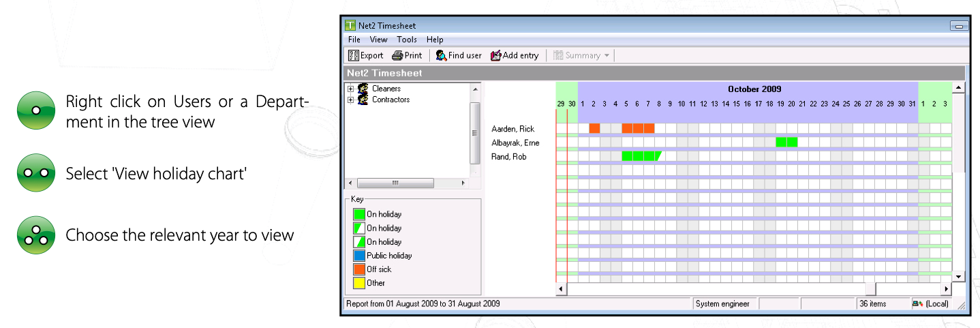Select Cleaners in the tree view
The height and width of the screenshot is (328, 980).
pos(386,89)
